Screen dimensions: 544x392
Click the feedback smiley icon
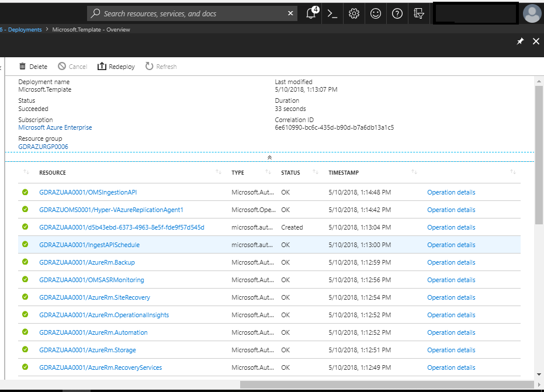pyautogui.click(x=375, y=13)
